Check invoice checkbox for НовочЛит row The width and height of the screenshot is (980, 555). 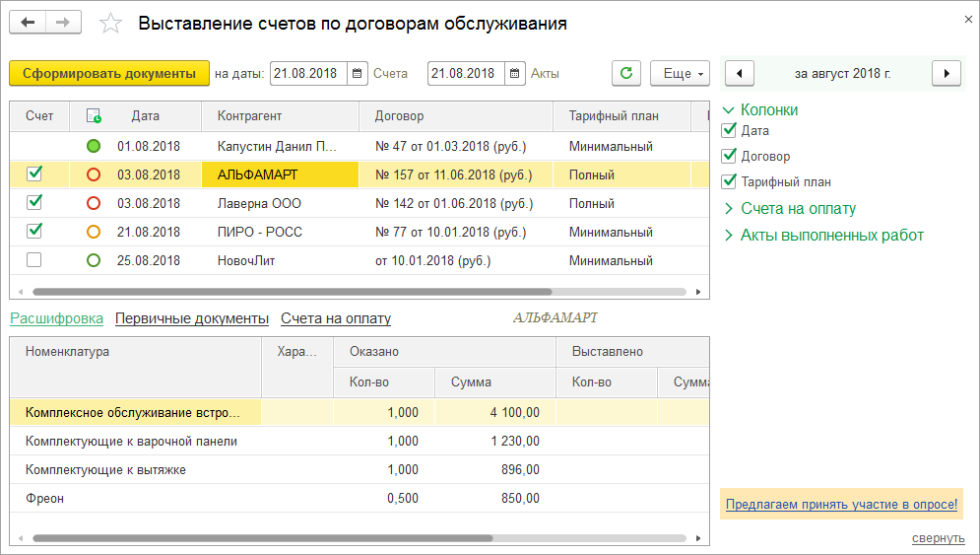34,261
